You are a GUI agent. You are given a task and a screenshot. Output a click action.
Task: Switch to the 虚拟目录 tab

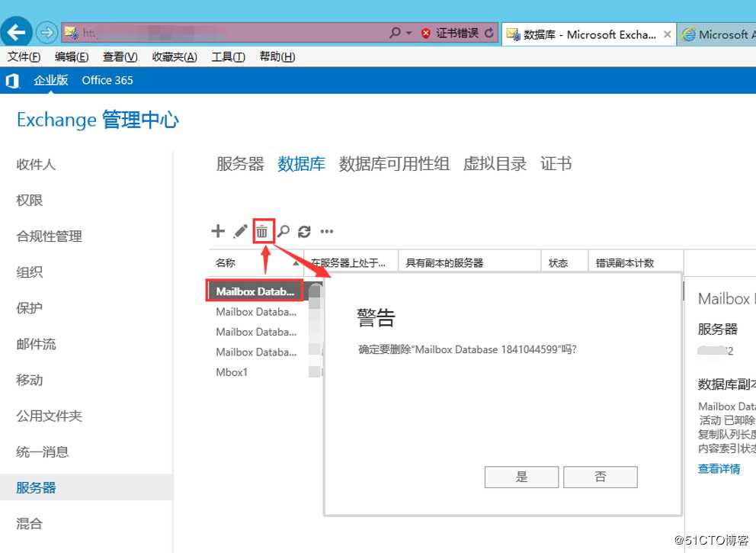[495, 164]
